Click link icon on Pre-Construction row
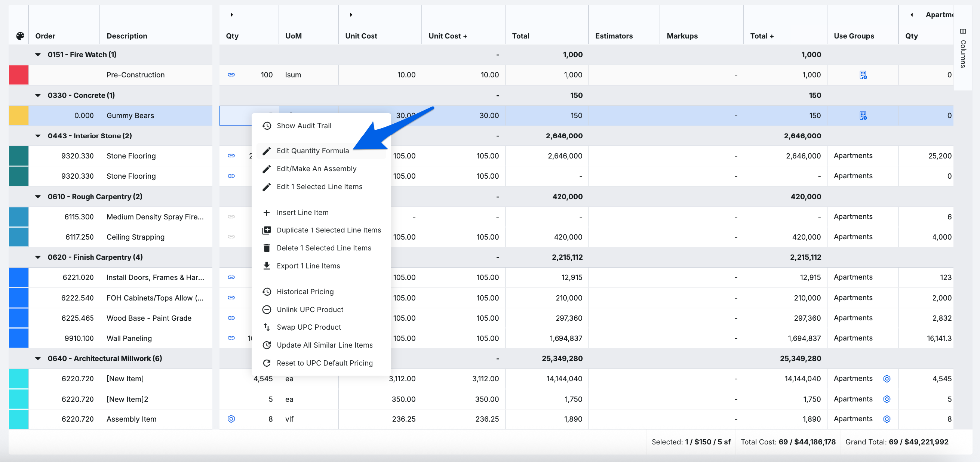 click(x=231, y=75)
